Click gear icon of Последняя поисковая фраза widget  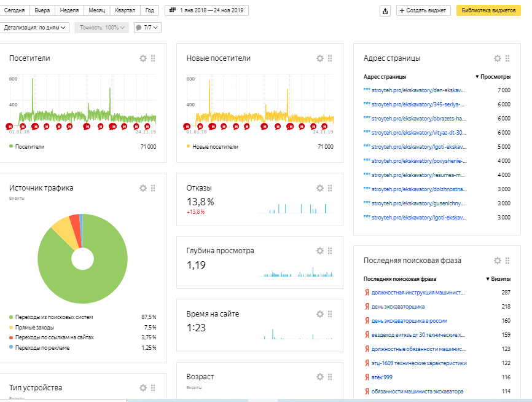point(498,261)
